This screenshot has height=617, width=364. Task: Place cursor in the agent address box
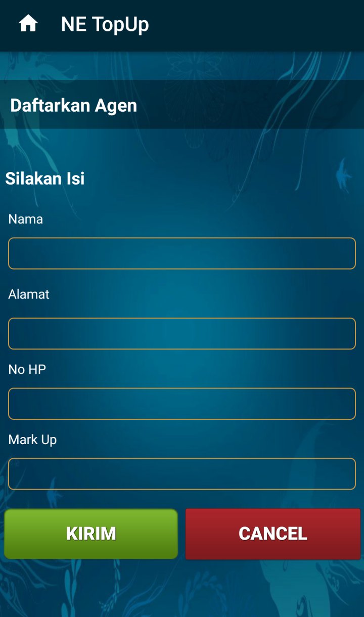pyautogui.click(x=182, y=334)
